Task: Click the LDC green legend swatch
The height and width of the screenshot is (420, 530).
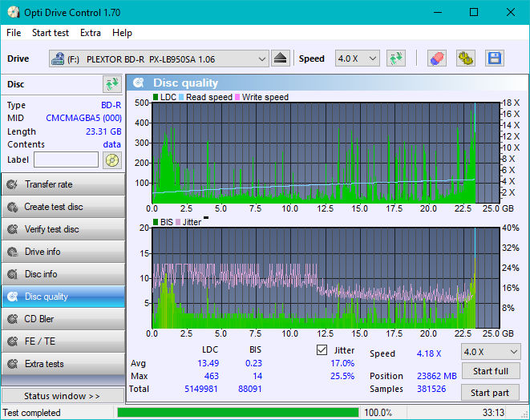Action: 156,97
